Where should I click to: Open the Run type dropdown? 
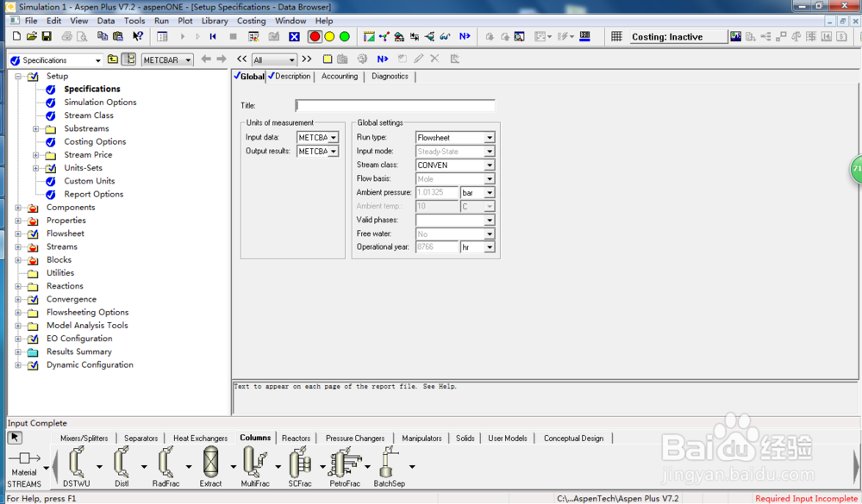click(490, 137)
